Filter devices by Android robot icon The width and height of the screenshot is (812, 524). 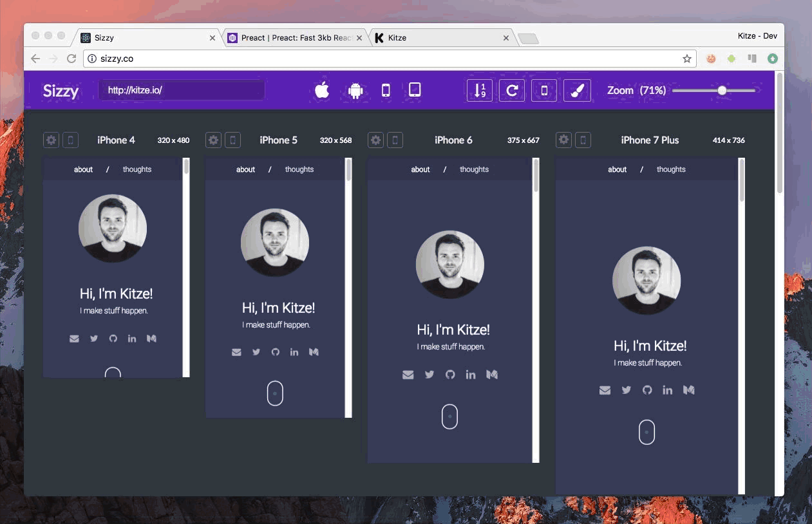click(x=355, y=90)
